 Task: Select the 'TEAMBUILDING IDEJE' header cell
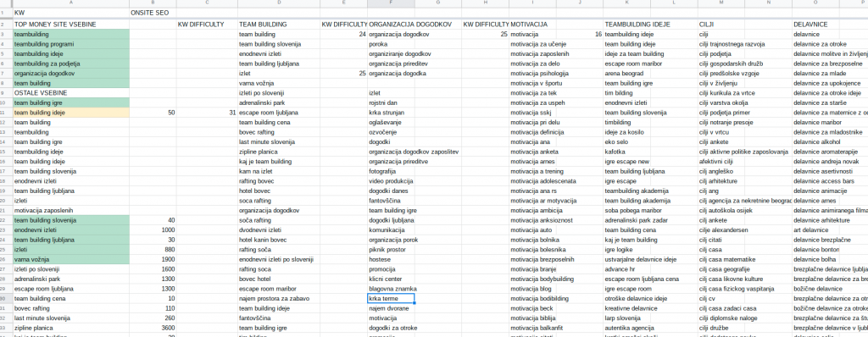637,25
